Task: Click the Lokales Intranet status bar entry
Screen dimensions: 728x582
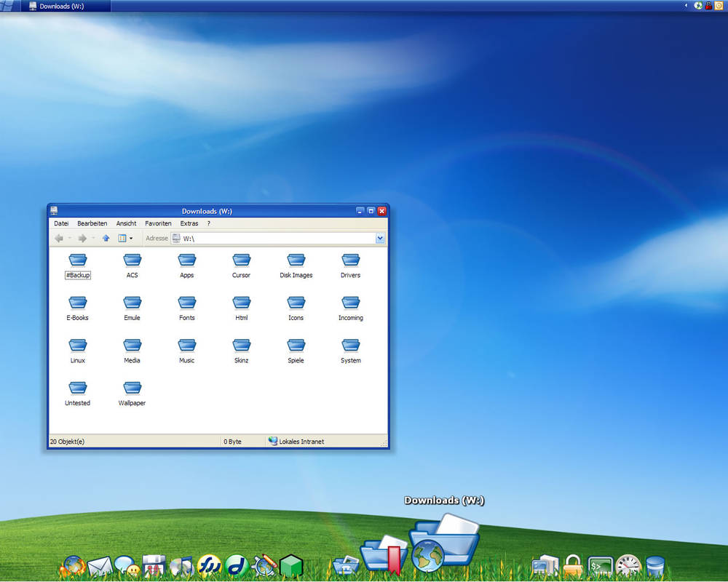Action: tap(296, 442)
